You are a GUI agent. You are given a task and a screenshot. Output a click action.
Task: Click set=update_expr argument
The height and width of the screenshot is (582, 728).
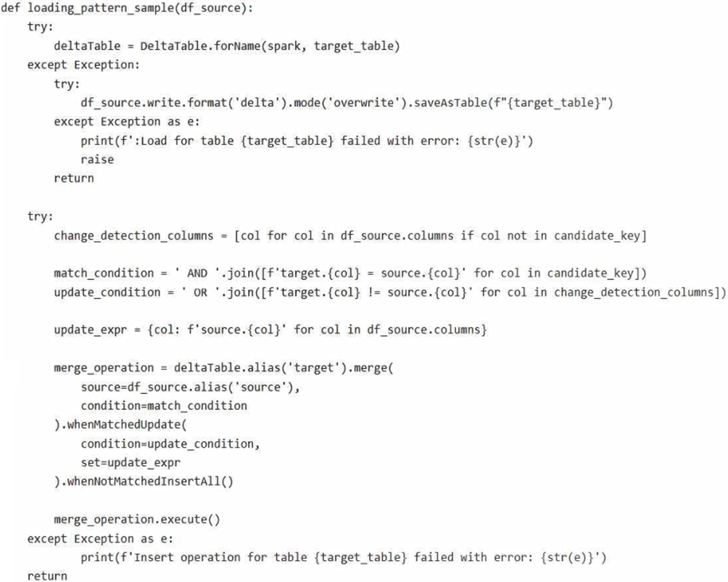pos(131,463)
